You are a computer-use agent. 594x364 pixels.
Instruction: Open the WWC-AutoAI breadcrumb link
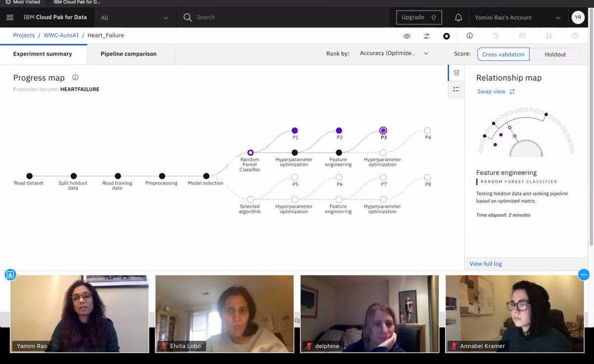[x=61, y=36]
